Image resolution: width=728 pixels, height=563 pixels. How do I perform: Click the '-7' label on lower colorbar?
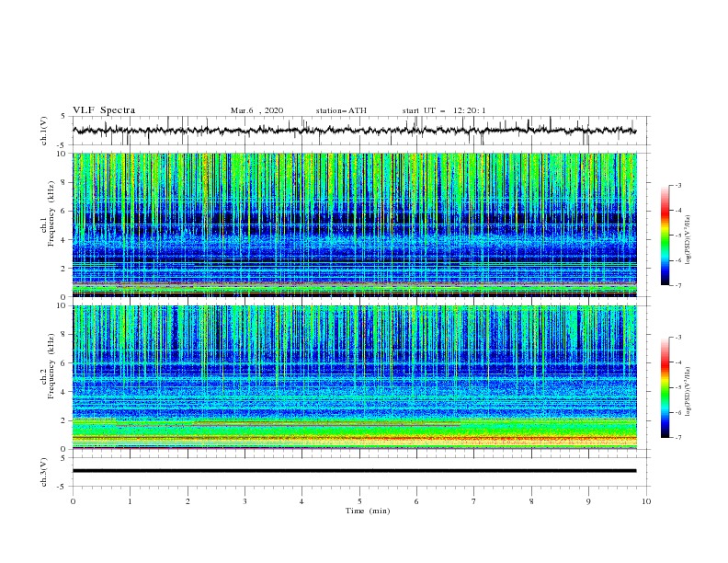click(677, 437)
